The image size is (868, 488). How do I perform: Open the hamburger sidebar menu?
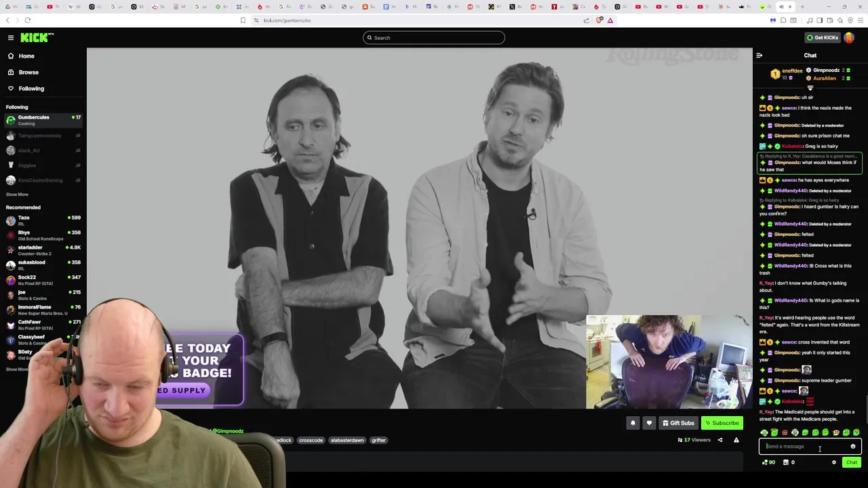(11, 38)
